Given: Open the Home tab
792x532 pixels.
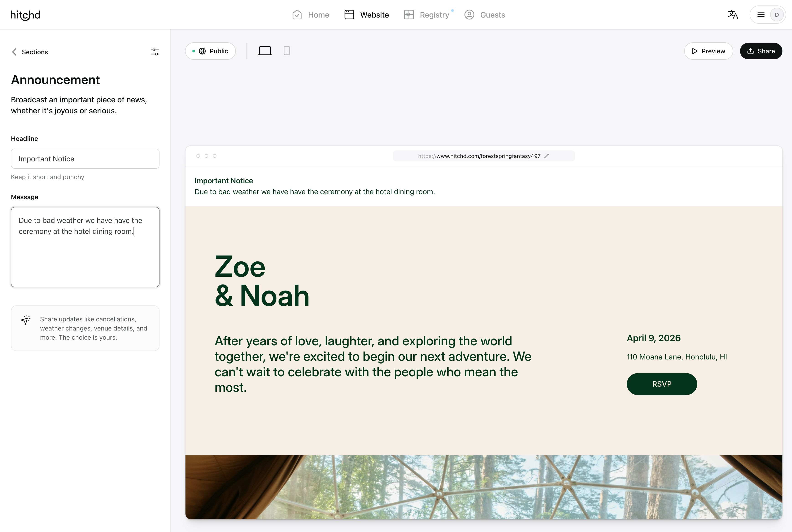Looking at the screenshot, I should [311, 15].
